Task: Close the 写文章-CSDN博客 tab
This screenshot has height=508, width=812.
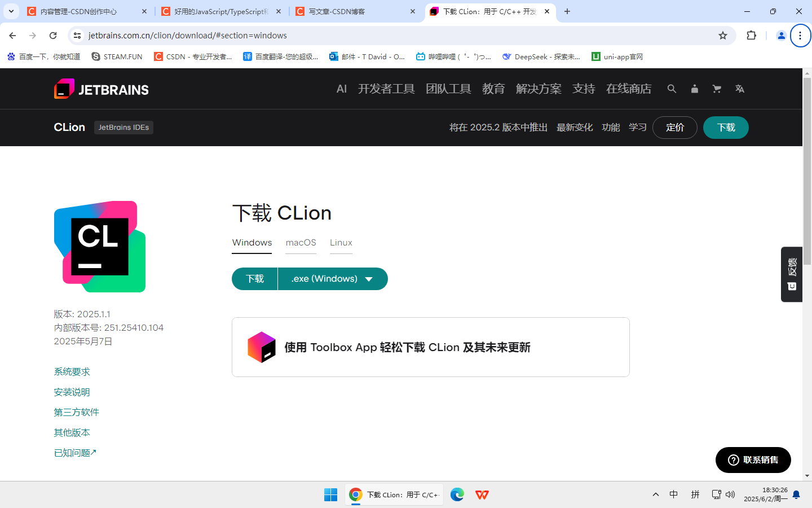Action: (x=413, y=11)
